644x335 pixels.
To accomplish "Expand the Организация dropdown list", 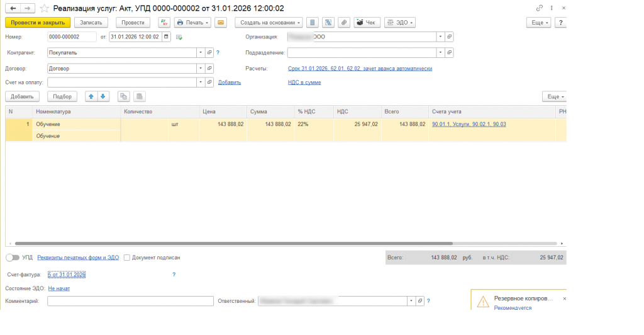I will coord(440,37).
